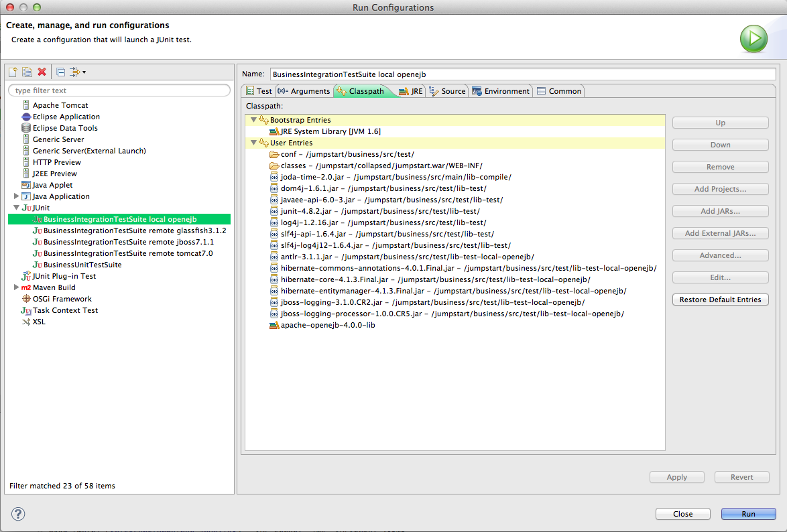
Task: Select junit-4.8.2.jar classpath entry
Action: click(375, 211)
